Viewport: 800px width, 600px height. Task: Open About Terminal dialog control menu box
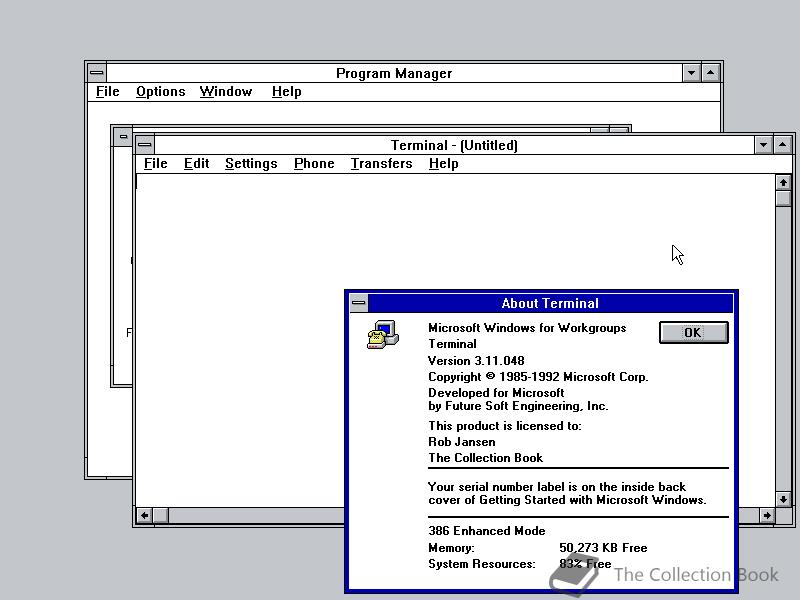359,303
